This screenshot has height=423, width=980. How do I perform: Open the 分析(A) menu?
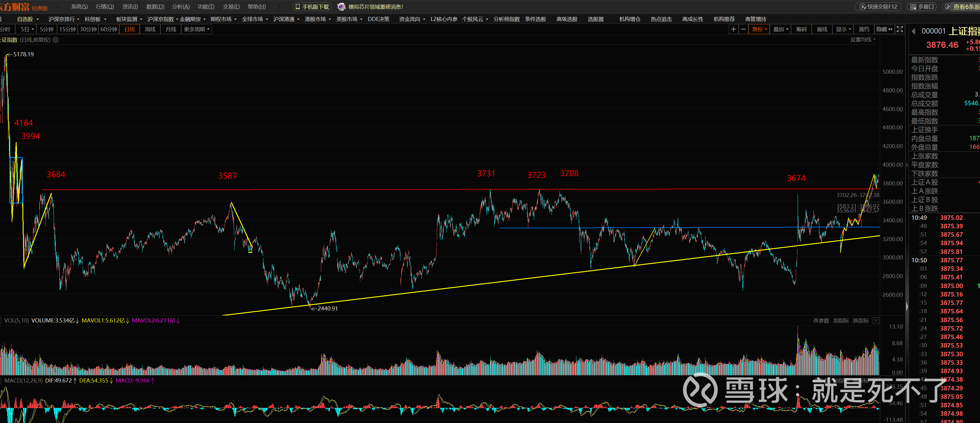coord(181,7)
